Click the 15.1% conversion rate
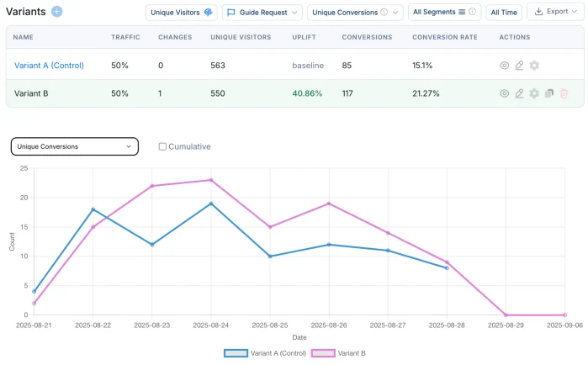Screen dimensions: 588x365 422,66
